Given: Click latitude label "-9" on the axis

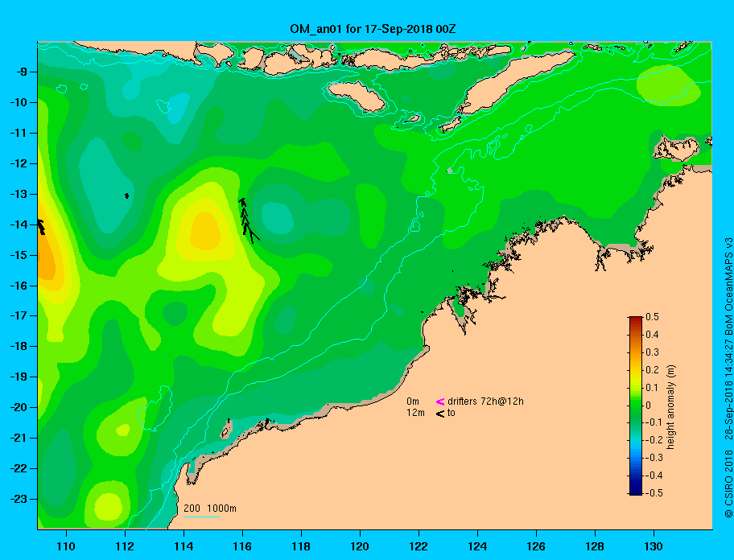Looking at the screenshot, I should pos(23,72).
